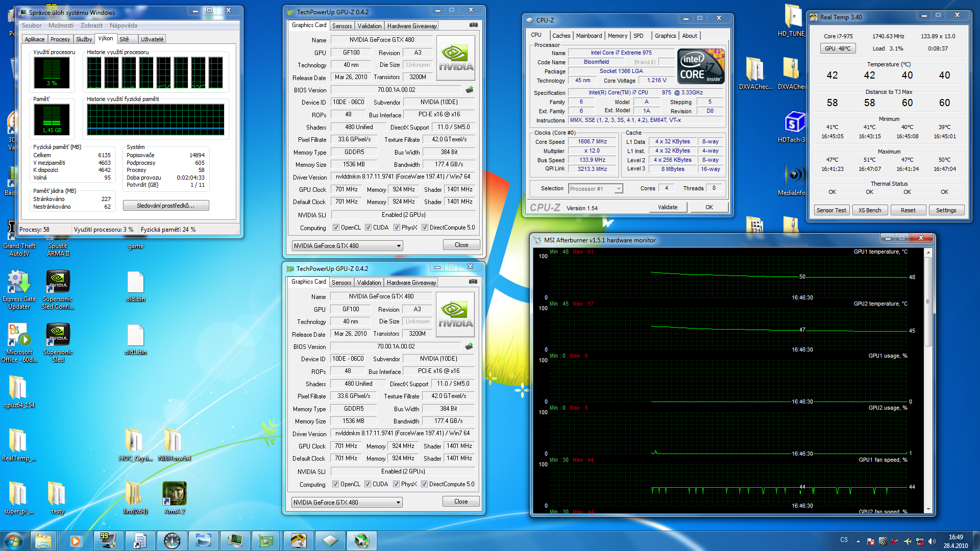The height and width of the screenshot is (551, 980).
Task: Switch to the Memory tab in CPU-Z
Action: (x=615, y=35)
